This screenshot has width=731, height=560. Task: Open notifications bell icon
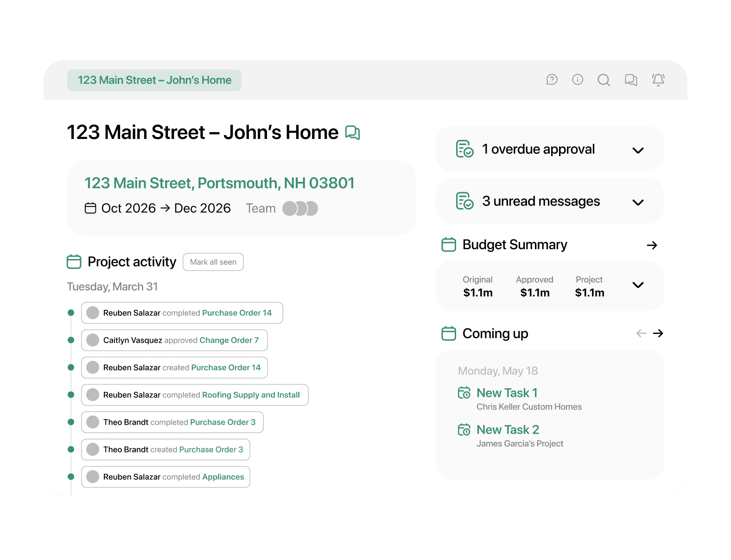pyautogui.click(x=658, y=80)
